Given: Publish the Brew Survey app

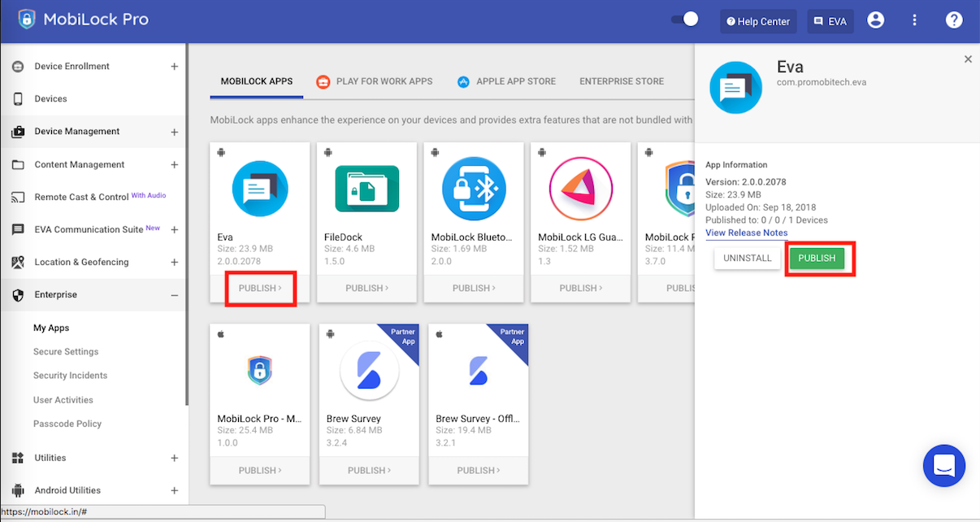Looking at the screenshot, I should [369, 470].
